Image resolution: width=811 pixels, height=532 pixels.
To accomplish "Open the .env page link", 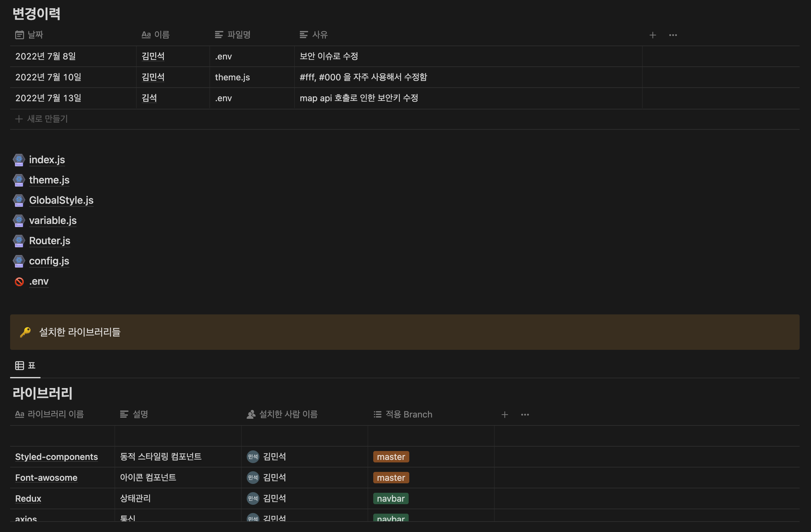I will [39, 281].
